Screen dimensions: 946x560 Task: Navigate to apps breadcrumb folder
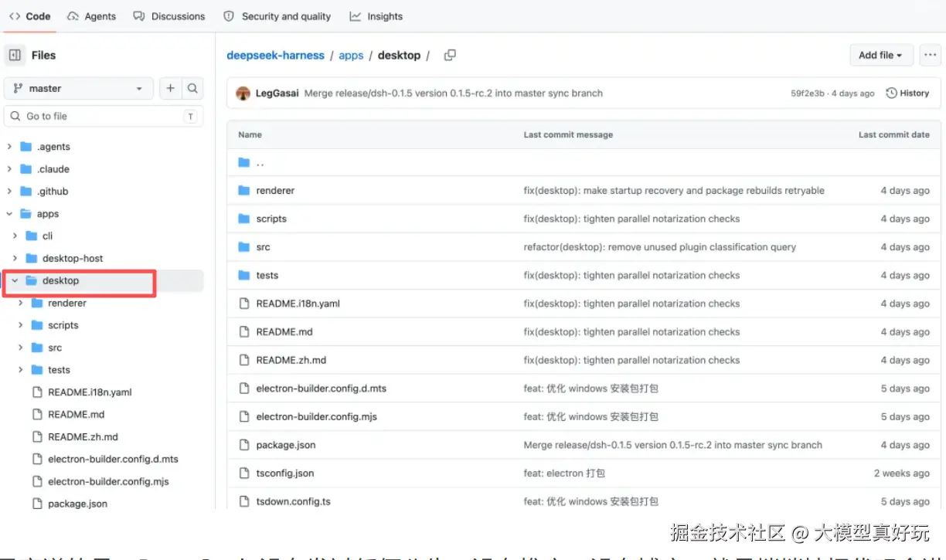coord(351,56)
